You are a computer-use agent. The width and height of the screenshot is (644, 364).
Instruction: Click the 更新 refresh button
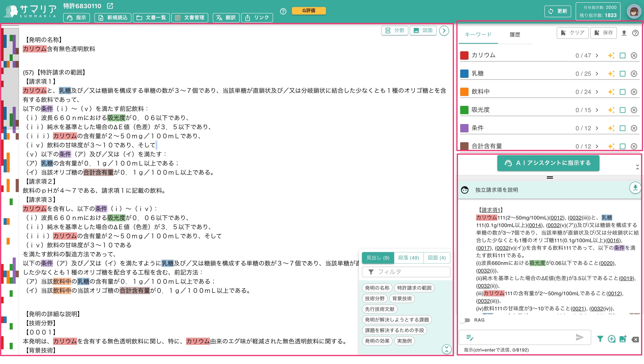click(557, 11)
